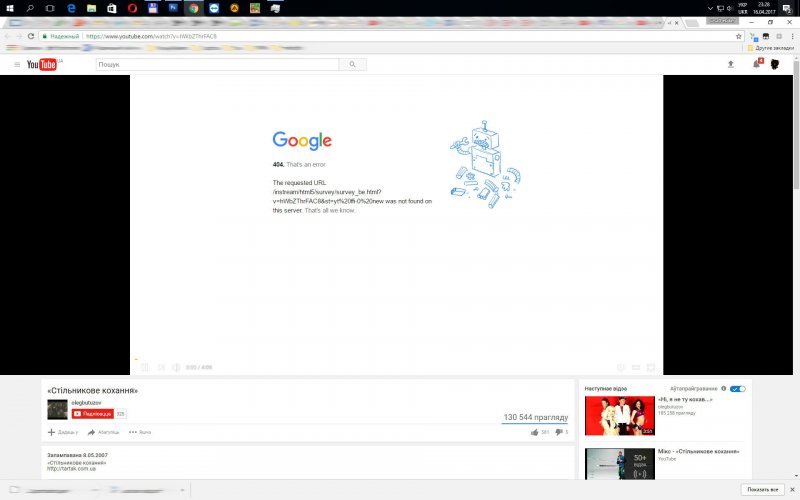This screenshot has height=500, width=800.
Task: Open the account avatar menu
Action: pyautogui.click(x=774, y=64)
